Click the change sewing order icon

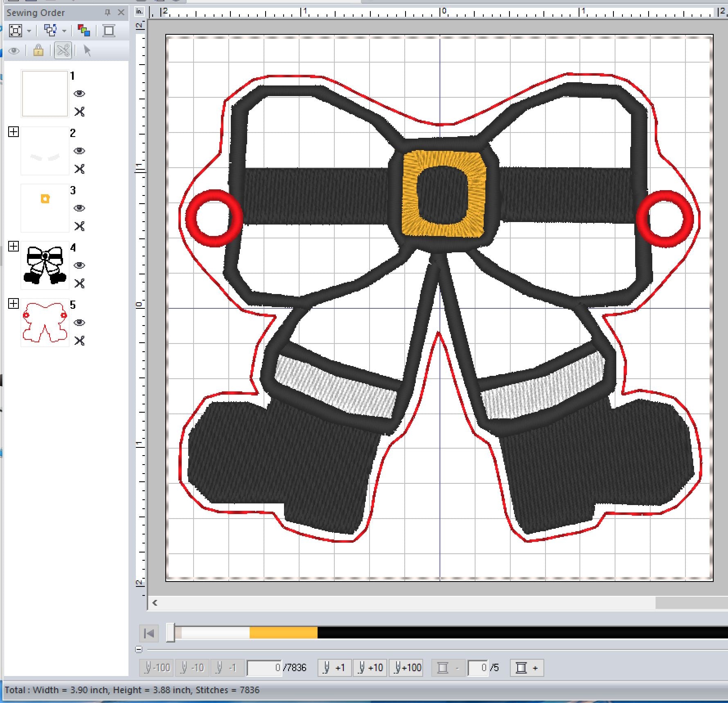(x=50, y=31)
